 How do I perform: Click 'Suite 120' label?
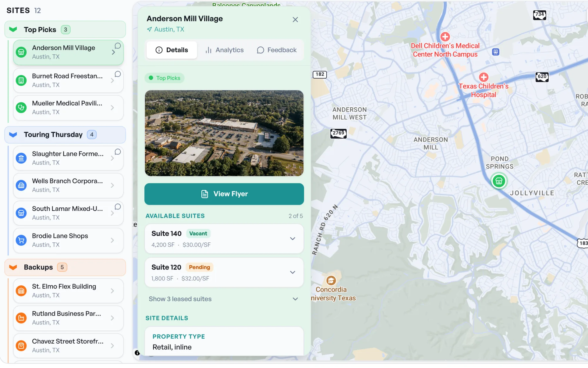click(x=166, y=267)
